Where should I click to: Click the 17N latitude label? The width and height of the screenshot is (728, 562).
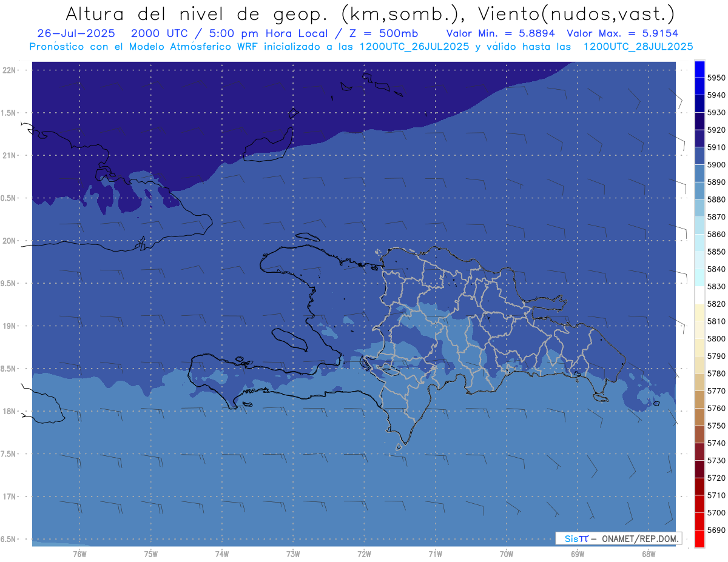tap(10, 496)
